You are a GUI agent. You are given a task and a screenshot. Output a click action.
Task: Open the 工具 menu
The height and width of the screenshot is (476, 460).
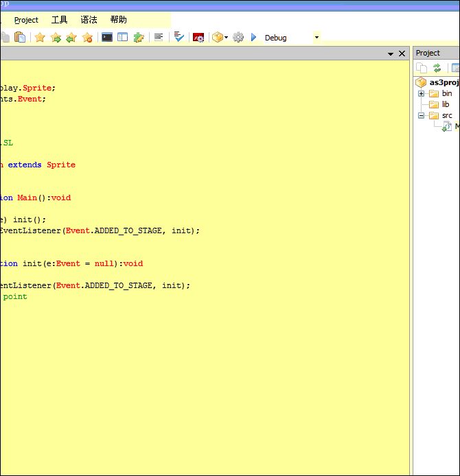pyautogui.click(x=60, y=20)
